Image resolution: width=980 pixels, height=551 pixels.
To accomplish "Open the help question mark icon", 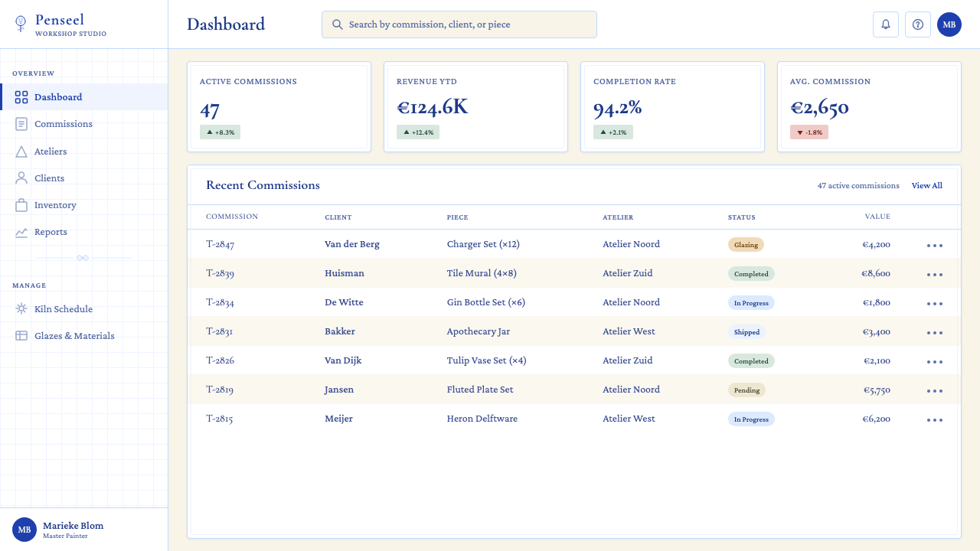I will pyautogui.click(x=918, y=24).
